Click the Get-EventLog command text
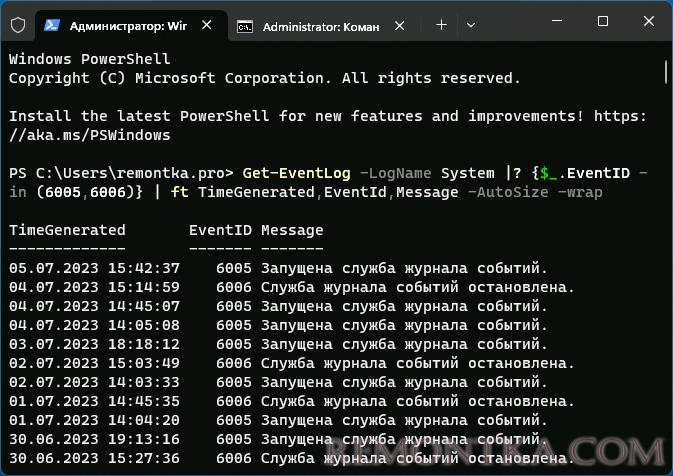The height and width of the screenshot is (476, 673). [297, 173]
